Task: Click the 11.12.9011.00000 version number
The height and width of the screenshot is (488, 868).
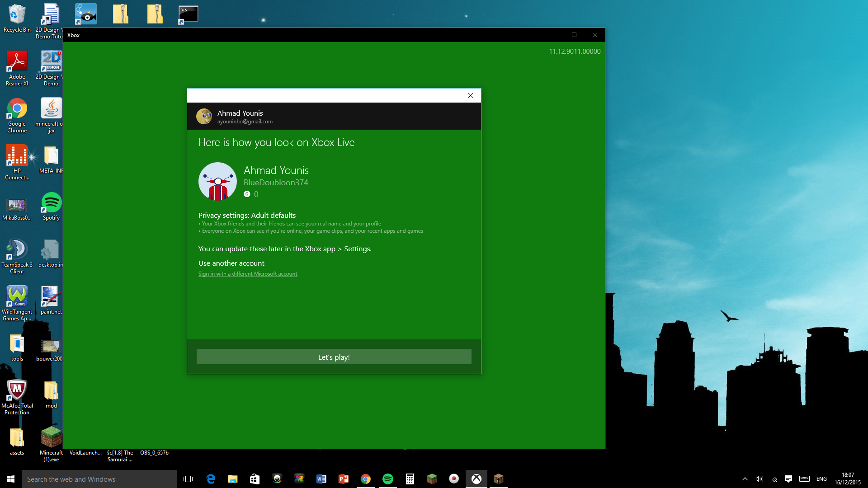Action: pos(575,52)
